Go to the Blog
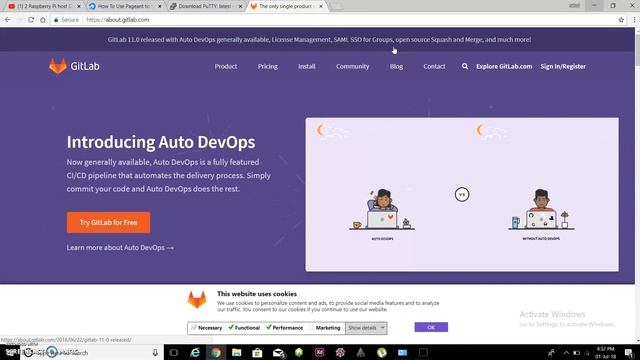This screenshot has width=640, height=360. point(396,66)
